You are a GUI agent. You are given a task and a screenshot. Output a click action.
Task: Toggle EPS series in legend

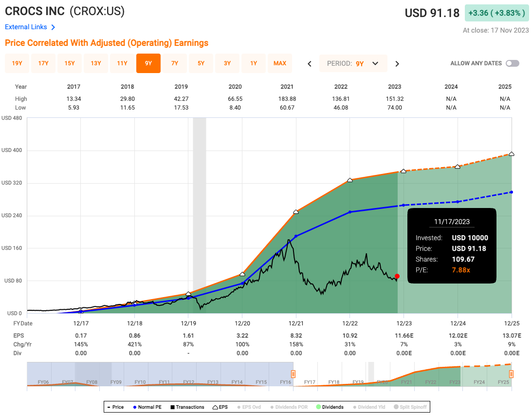click(220, 407)
